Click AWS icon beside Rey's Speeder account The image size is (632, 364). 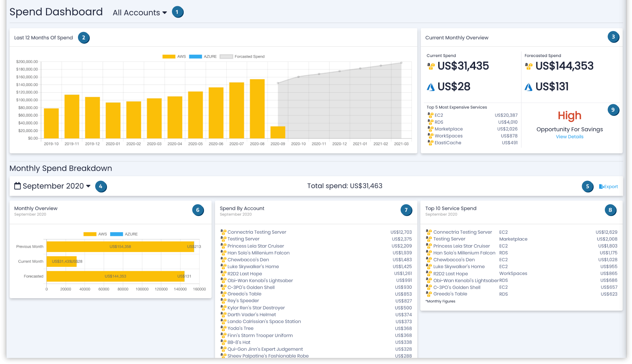point(224,300)
